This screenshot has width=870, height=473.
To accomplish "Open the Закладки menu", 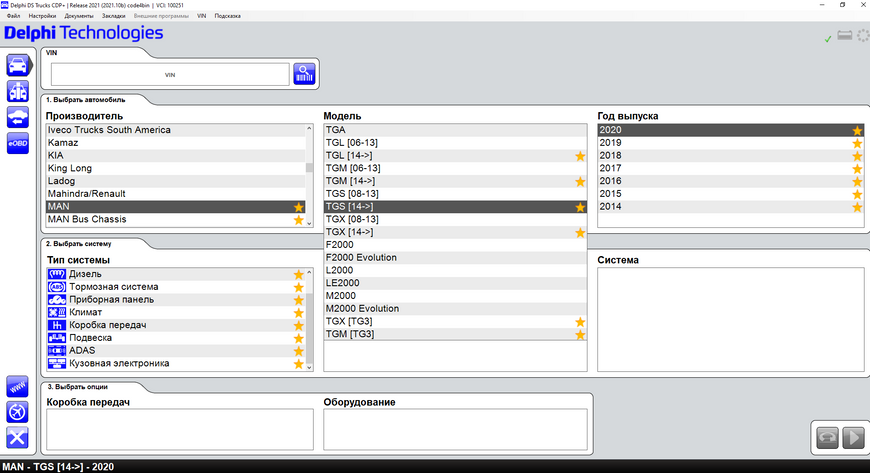I will pyautogui.click(x=113, y=16).
